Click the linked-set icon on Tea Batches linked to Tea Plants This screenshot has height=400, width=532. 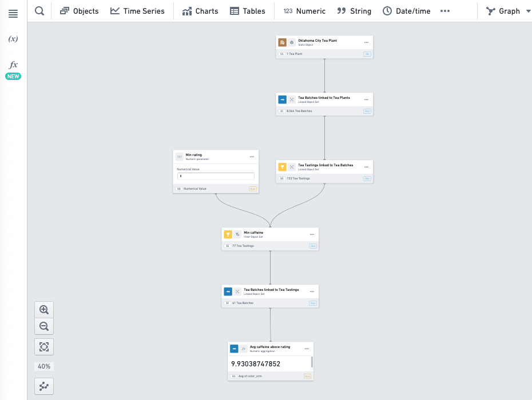pyautogui.click(x=292, y=99)
